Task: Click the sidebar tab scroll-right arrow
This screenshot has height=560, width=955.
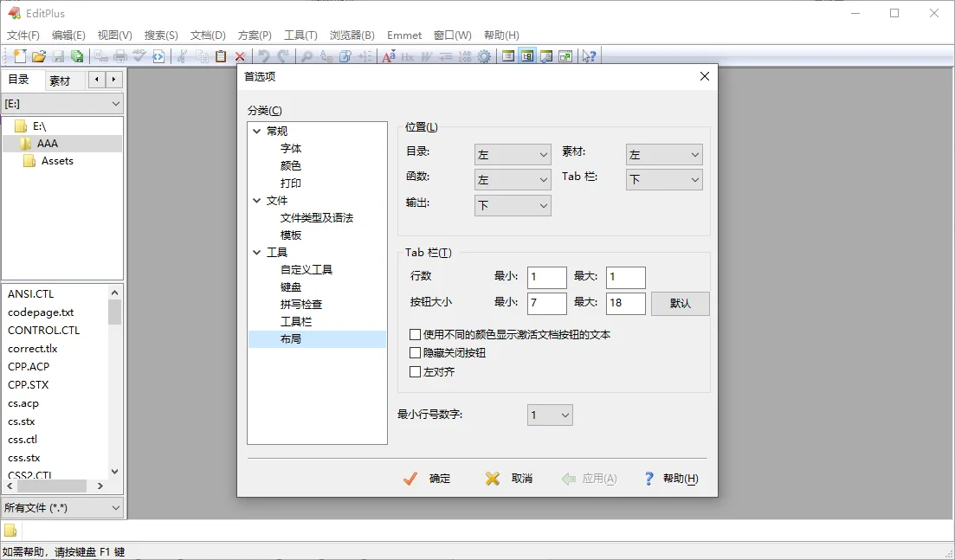Action: 114,79
